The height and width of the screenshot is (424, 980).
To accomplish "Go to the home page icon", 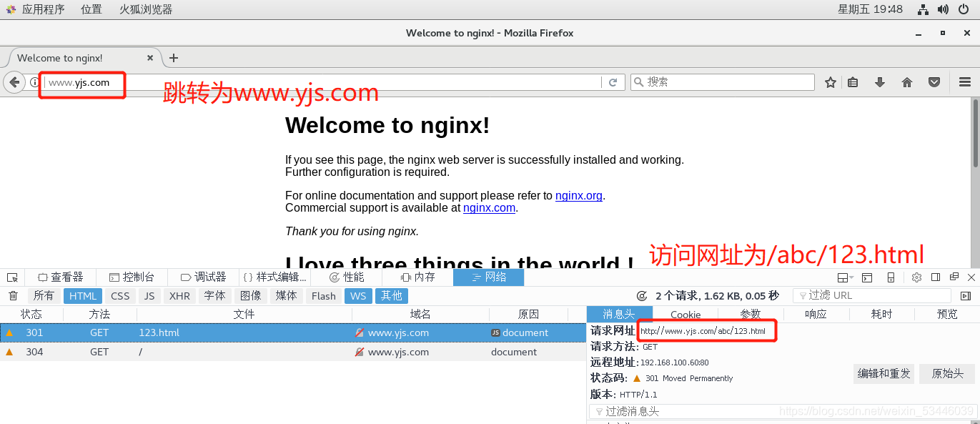I will click(907, 82).
